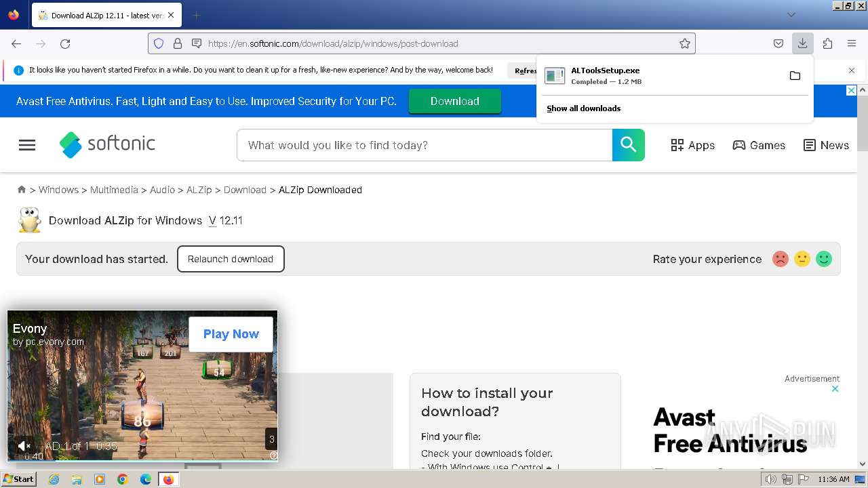Screen dimensions: 868x488
Task: Click the green search magnifier button
Action: (629, 145)
